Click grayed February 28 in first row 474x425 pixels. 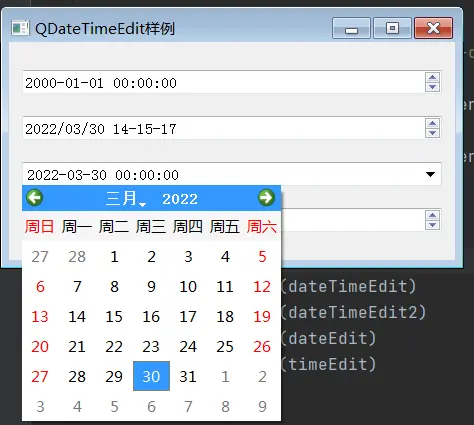[77, 257]
